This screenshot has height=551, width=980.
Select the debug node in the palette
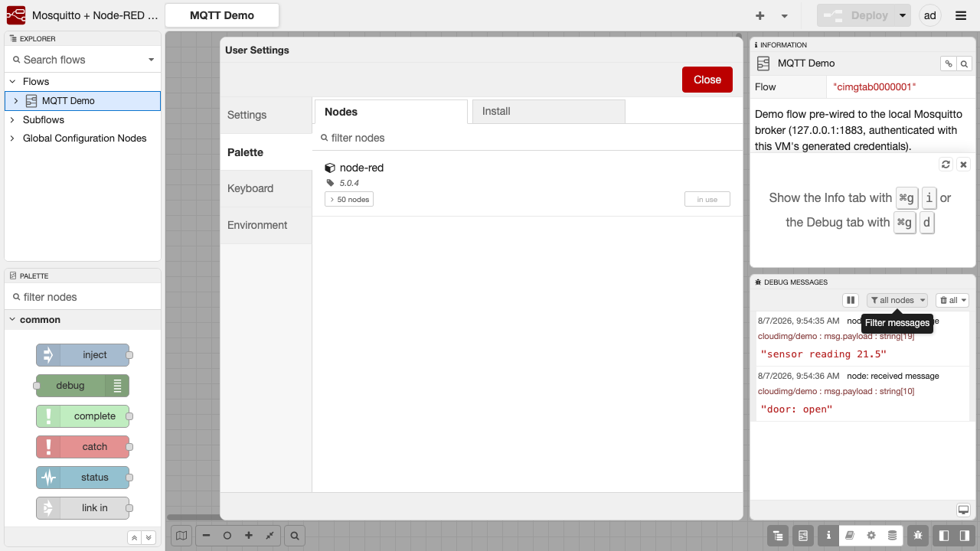(83, 386)
